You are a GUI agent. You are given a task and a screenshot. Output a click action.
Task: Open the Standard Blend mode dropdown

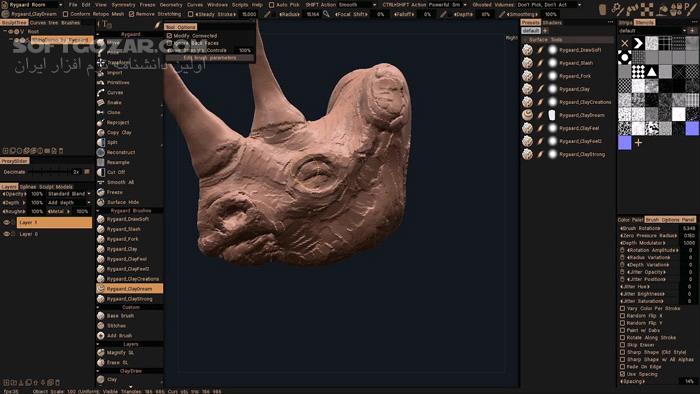click(69, 194)
